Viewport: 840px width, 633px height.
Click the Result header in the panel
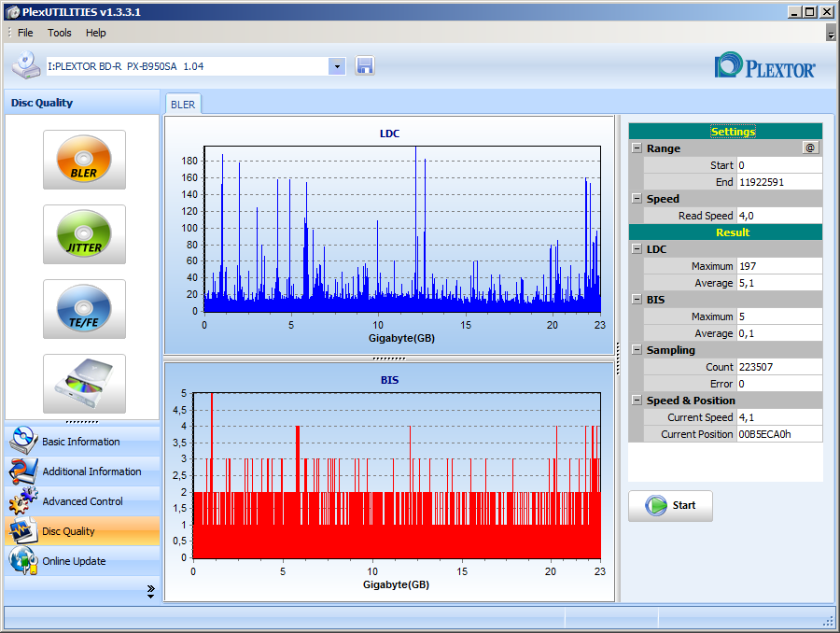click(x=725, y=232)
